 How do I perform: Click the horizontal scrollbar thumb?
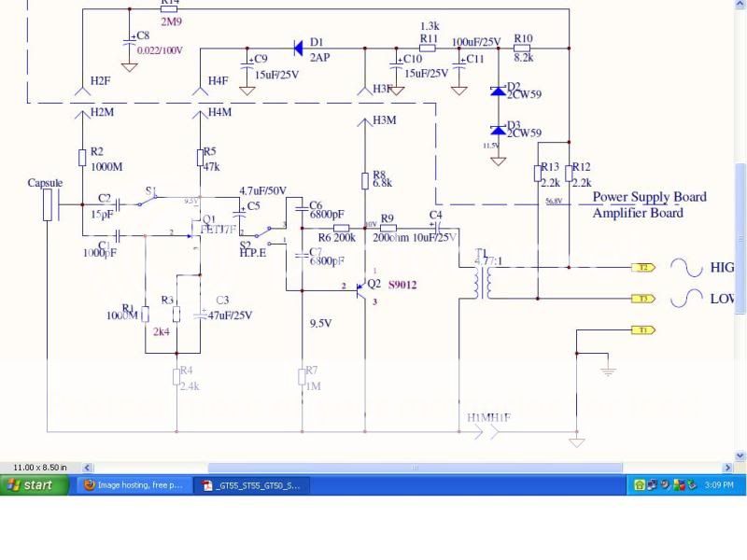pyautogui.click(x=415, y=468)
